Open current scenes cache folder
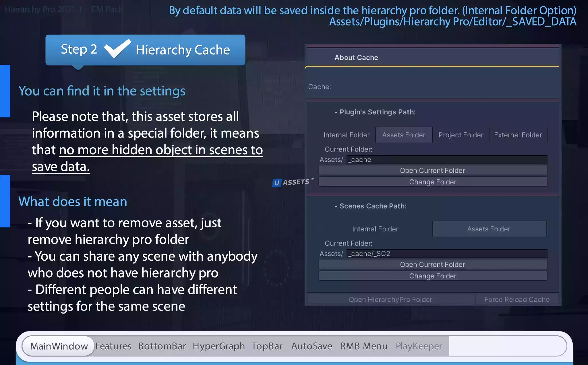 tap(432, 264)
